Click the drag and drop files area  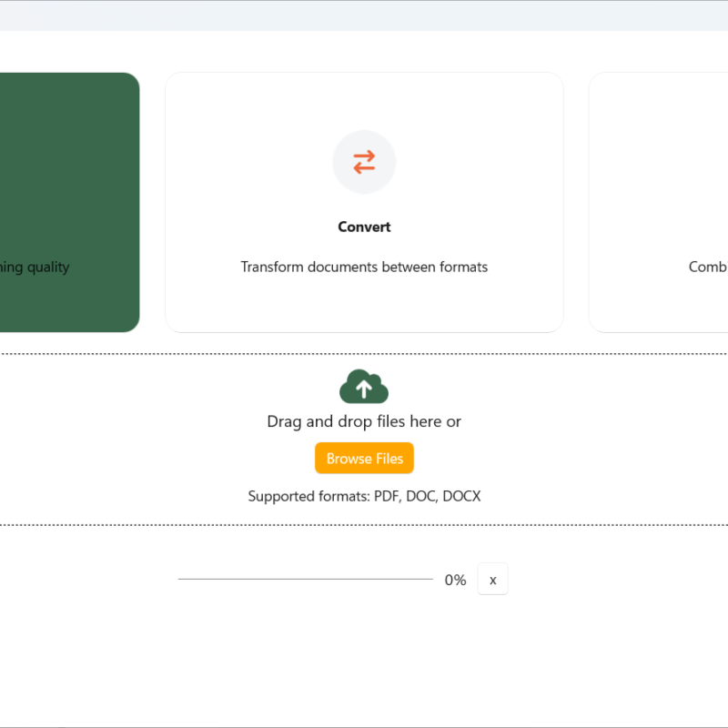(364, 421)
